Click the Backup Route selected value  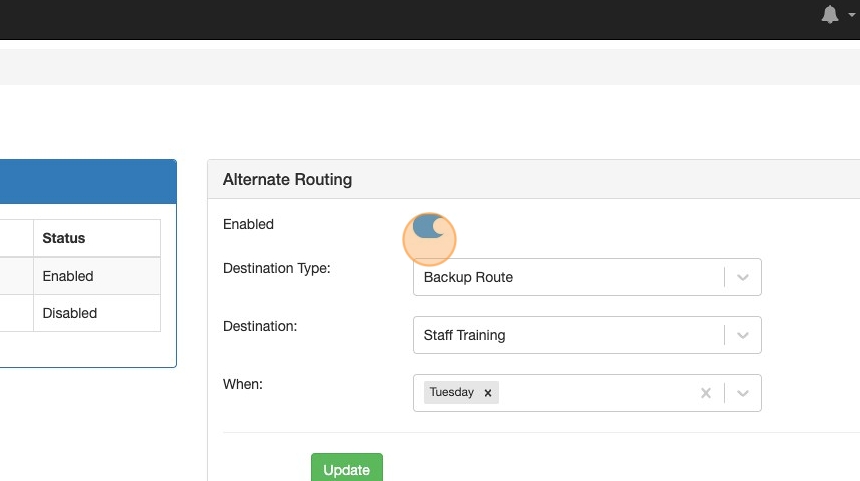[468, 277]
